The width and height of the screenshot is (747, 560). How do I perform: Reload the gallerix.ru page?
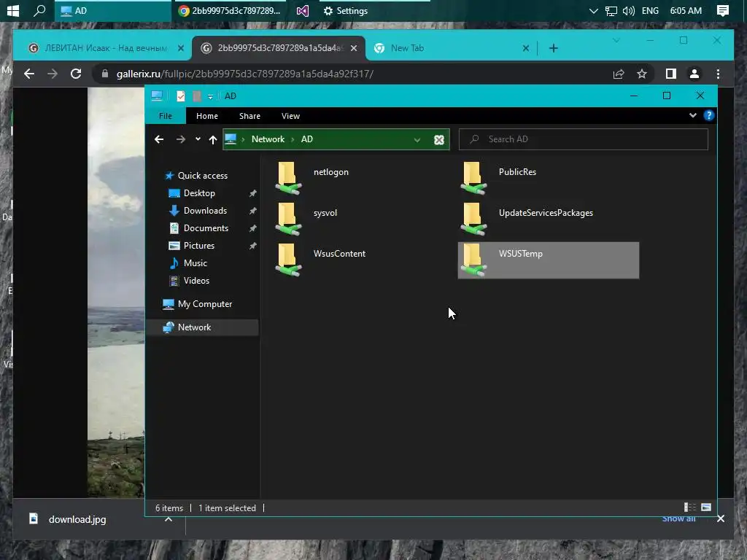(76, 74)
